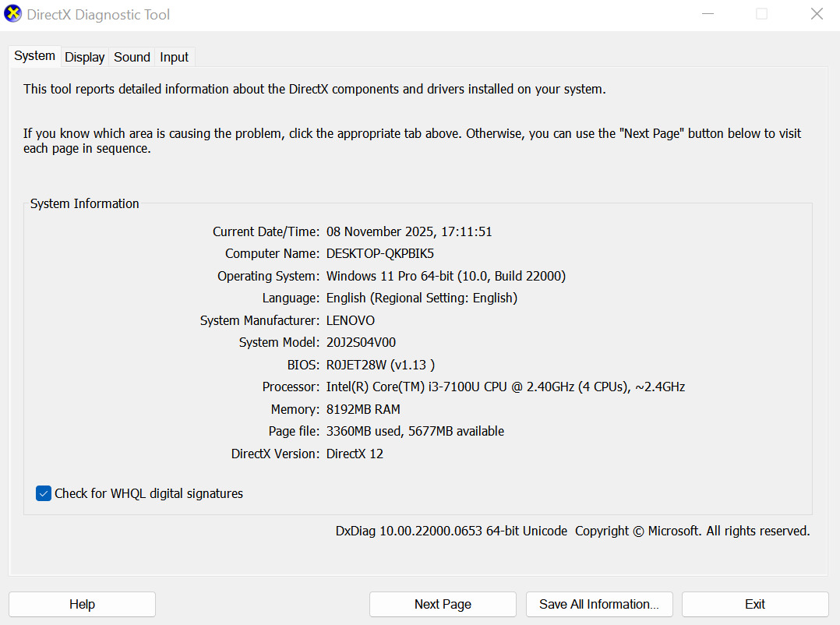Screen dimensions: 840x625
Task: Close the window with the X button
Action: point(817,14)
